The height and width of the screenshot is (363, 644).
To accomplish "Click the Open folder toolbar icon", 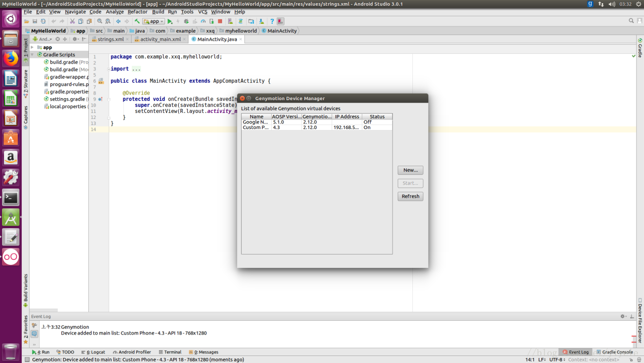I will [x=27, y=21].
